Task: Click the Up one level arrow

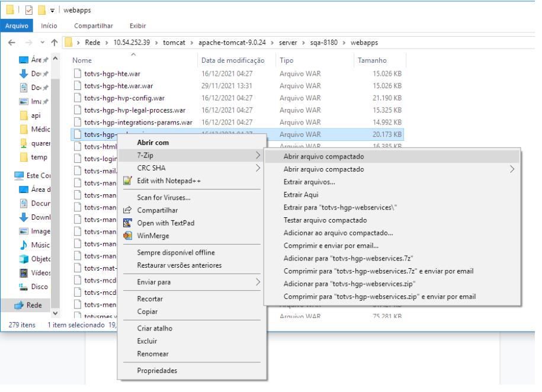Action: (54, 43)
